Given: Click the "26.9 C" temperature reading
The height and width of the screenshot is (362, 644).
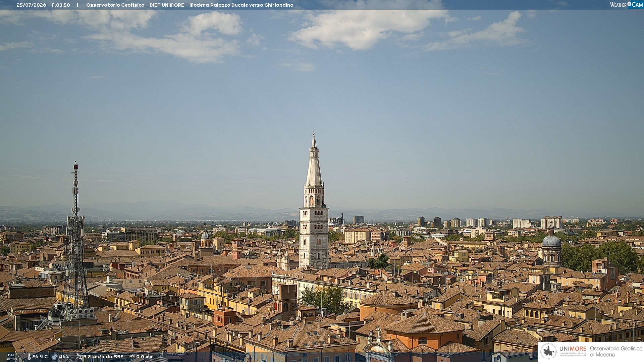Looking at the screenshot, I should point(40,357).
